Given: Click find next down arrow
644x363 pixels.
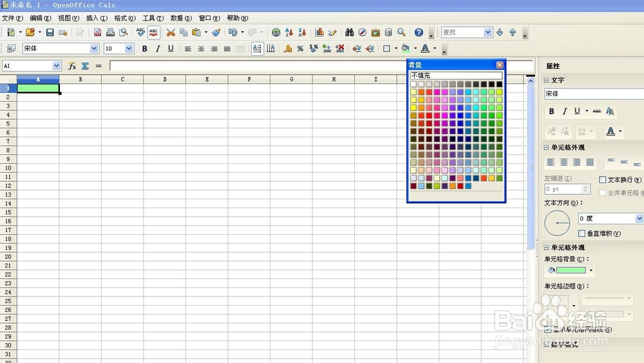Looking at the screenshot, I should (500, 32).
